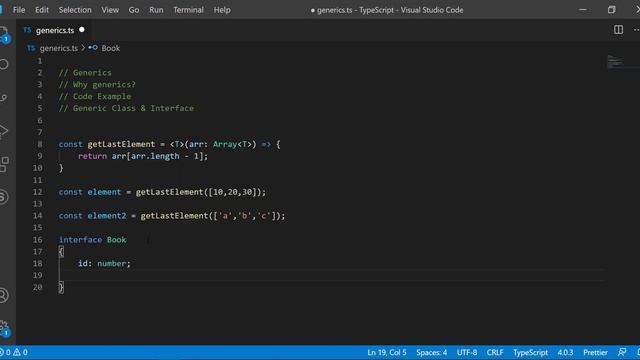This screenshot has height=360, width=640.
Task: Click Ln 19, Col 5 in status bar
Action: tap(387, 352)
